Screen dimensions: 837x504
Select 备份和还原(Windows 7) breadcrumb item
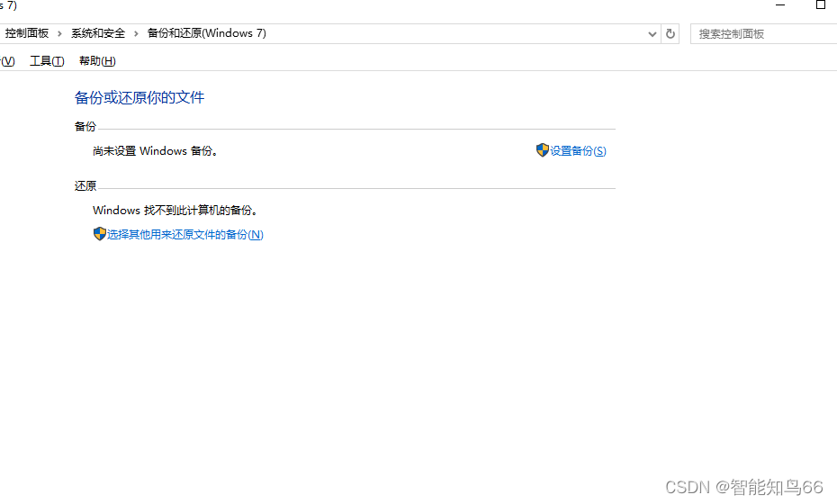[207, 33]
